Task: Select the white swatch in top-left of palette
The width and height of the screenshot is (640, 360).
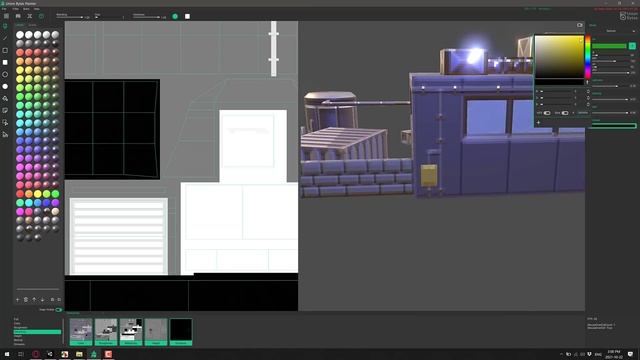Action: click(x=20, y=35)
